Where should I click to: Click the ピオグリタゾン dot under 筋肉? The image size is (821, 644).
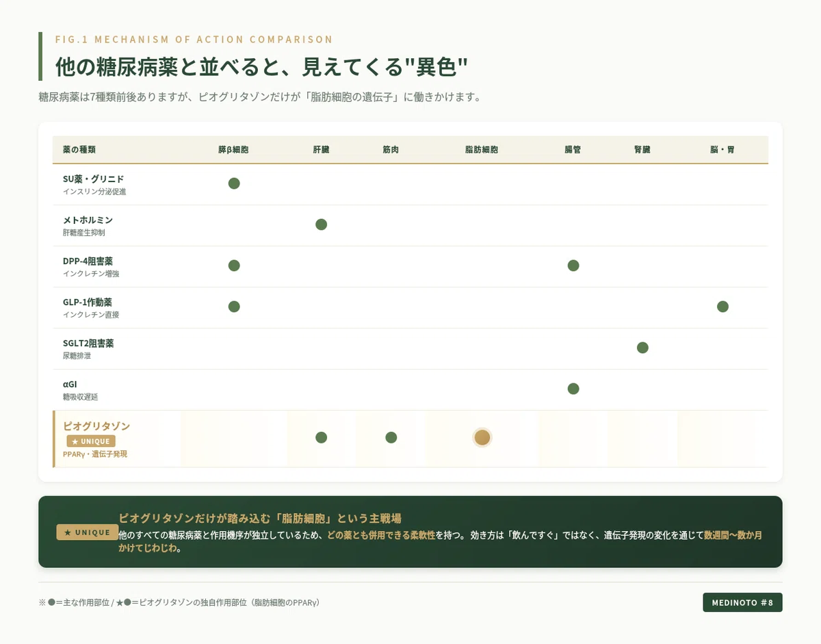[391, 437]
